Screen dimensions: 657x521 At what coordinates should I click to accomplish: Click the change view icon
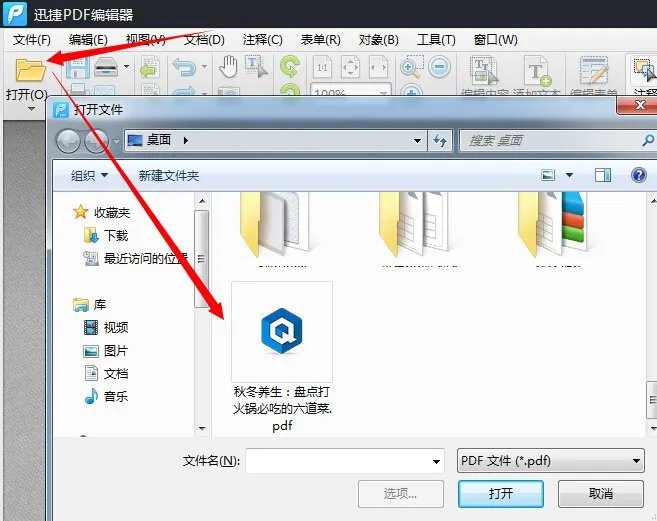click(x=548, y=175)
